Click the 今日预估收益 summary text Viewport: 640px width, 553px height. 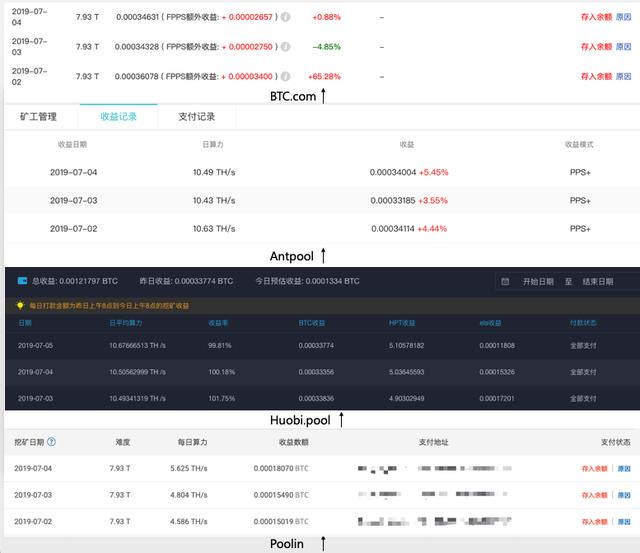307,281
